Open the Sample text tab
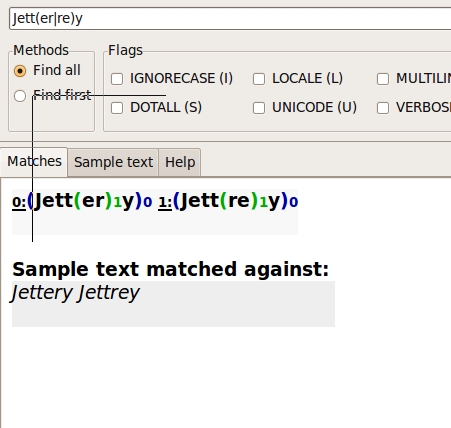Viewport: 451px width, 428px height. coord(113,163)
